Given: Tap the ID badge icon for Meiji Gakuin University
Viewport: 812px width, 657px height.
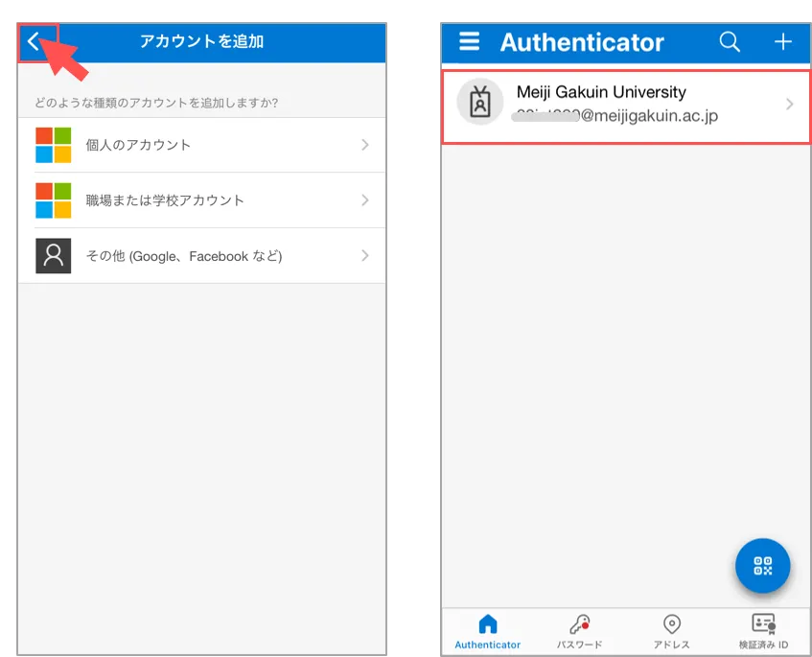Looking at the screenshot, I should tap(480, 102).
